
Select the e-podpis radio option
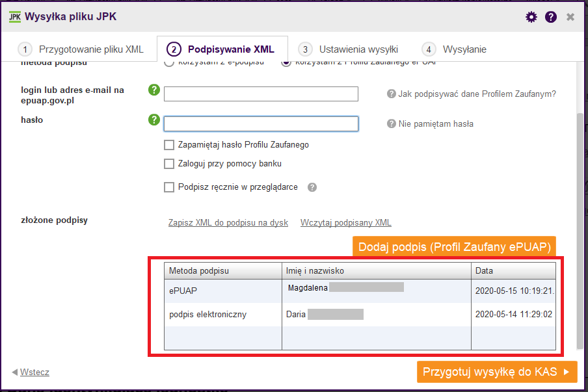(169, 63)
